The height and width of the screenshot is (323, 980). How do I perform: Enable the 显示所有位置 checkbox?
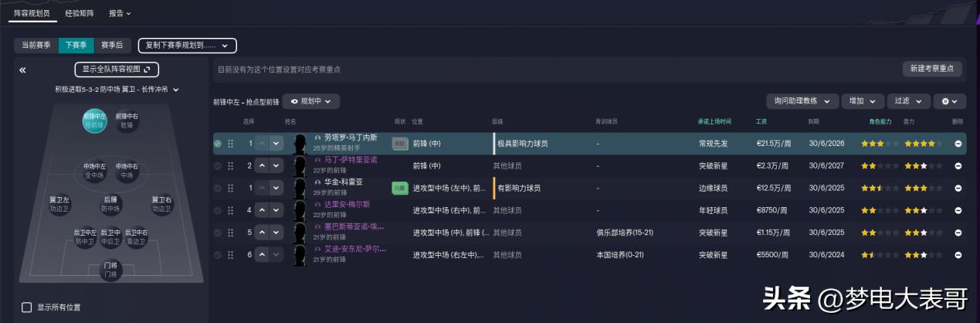click(x=27, y=308)
